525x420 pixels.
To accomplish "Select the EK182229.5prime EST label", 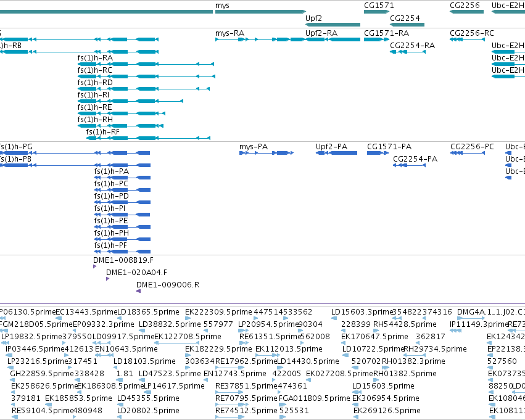I will click(x=218, y=350).
